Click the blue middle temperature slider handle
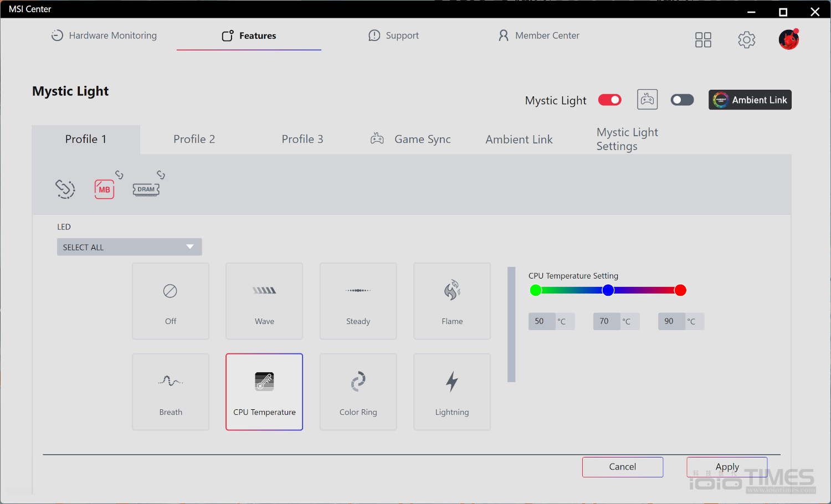 (x=608, y=290)
